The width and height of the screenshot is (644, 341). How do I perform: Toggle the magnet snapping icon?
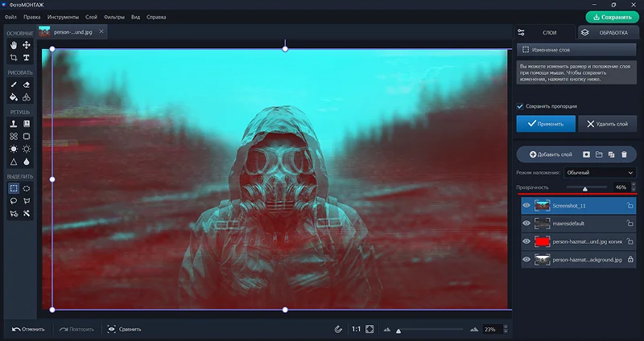pos(338,329)
